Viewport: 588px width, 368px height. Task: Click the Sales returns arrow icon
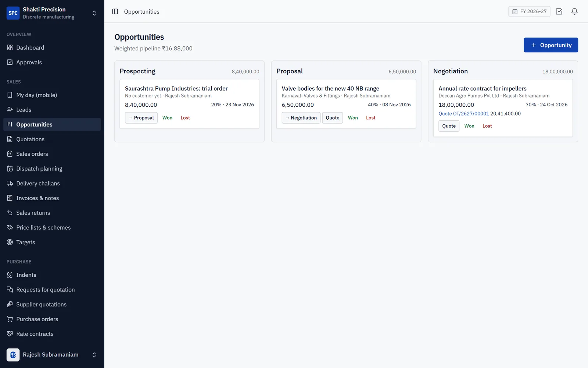(10, 213)
